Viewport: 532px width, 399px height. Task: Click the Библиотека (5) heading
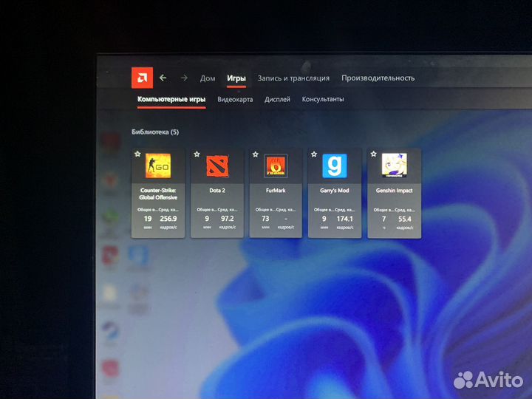coord(155,132)
